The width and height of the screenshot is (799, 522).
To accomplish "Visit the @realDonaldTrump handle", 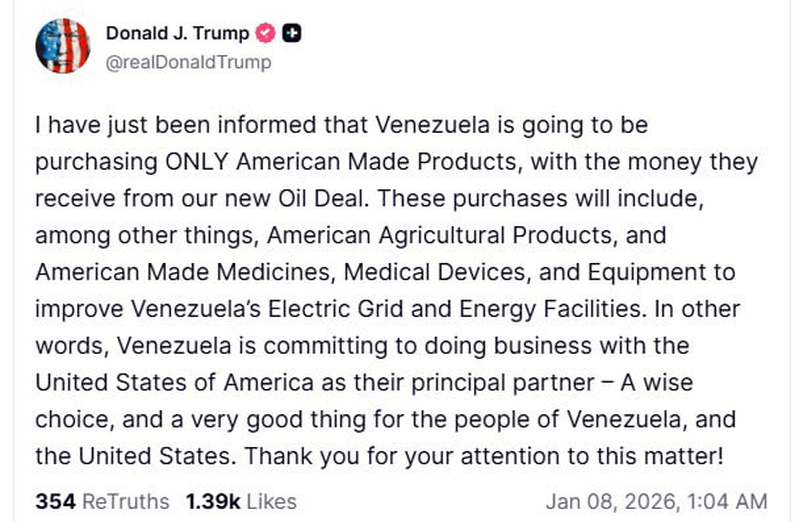I will [x=187, y=62].
